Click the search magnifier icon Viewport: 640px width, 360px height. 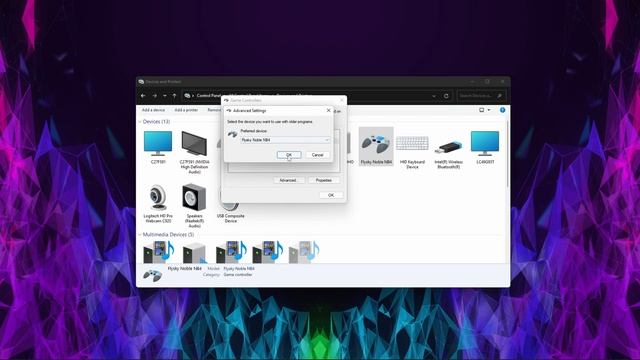coord(500,96)
